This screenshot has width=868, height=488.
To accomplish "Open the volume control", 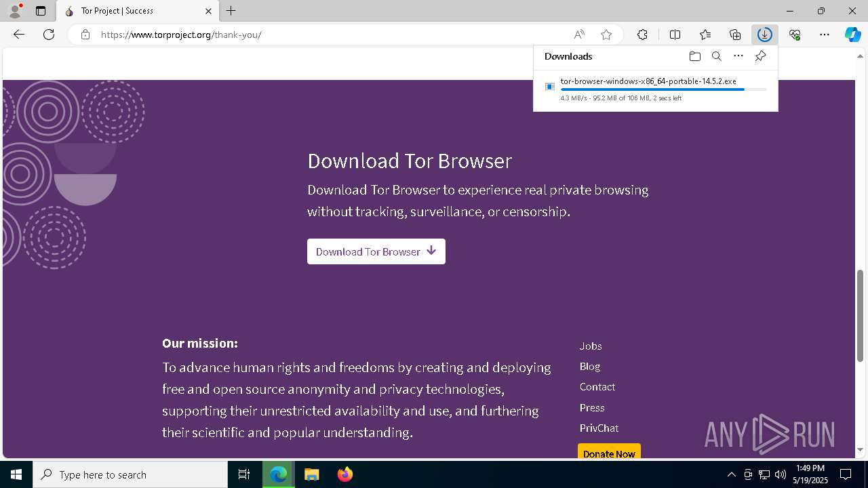I will click(x=781, y=474).
